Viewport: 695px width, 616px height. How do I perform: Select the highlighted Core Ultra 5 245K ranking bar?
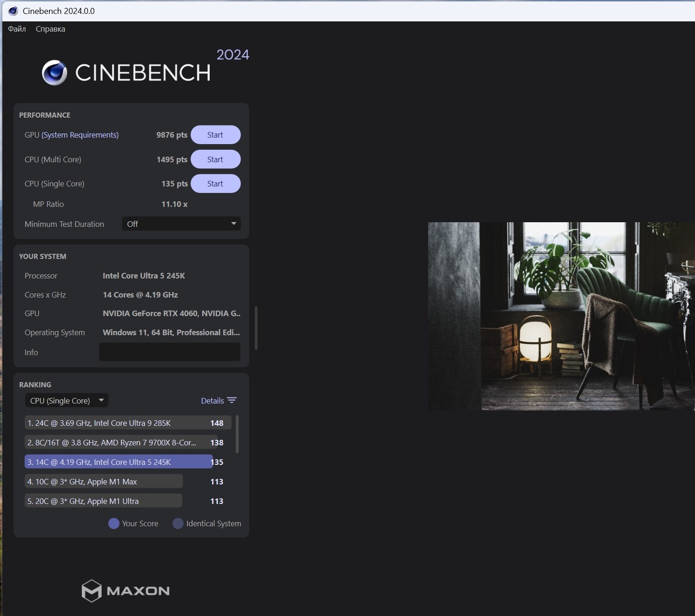[x=119, y=462]
